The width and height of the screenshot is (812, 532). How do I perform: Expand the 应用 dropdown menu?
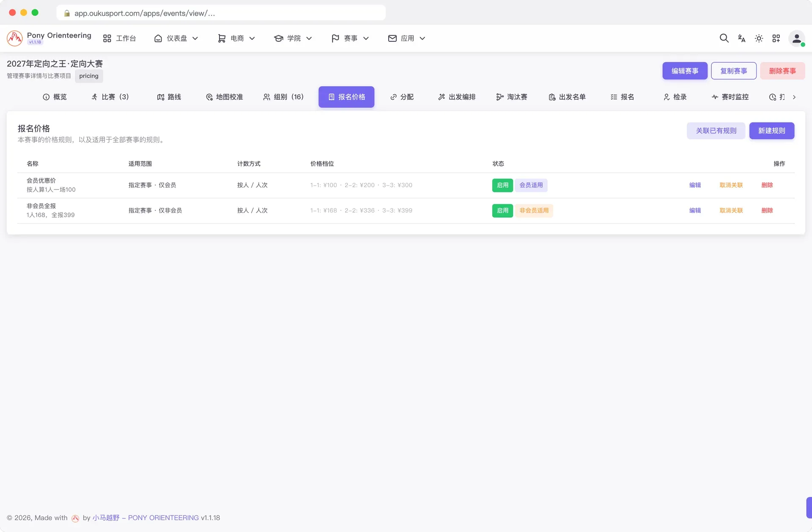[x=406, y=38]
